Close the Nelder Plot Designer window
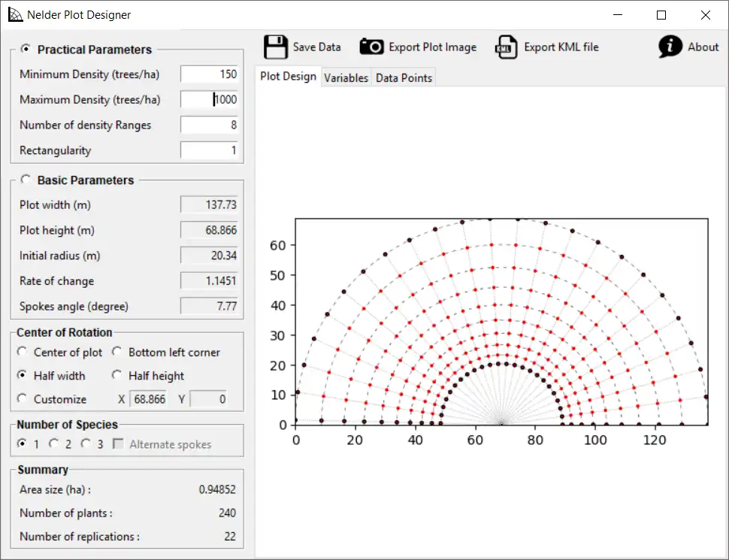Screen dimensions: 729x560 click(x=705, y=15)
